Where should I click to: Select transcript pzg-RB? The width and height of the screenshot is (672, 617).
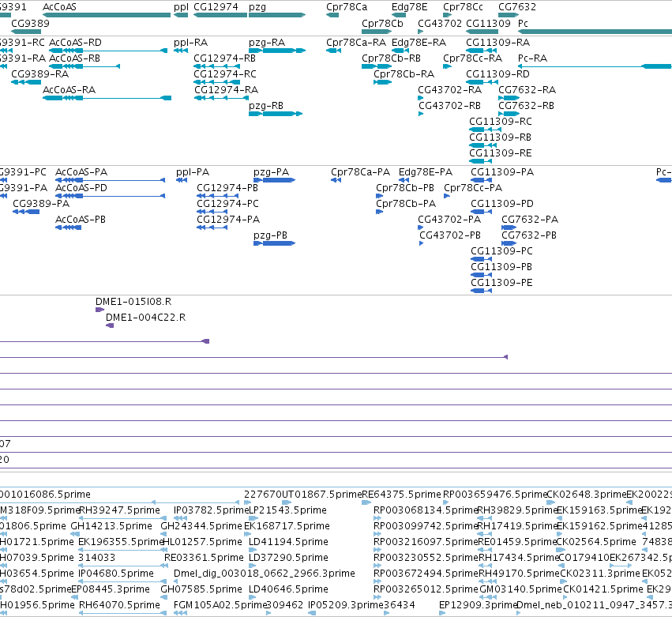pos(266,107)
